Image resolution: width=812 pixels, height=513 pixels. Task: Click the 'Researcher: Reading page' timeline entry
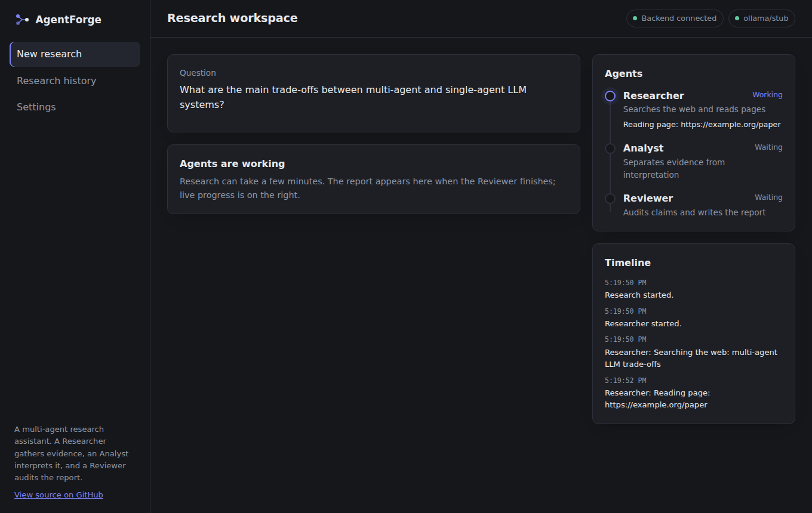point(657,398)
